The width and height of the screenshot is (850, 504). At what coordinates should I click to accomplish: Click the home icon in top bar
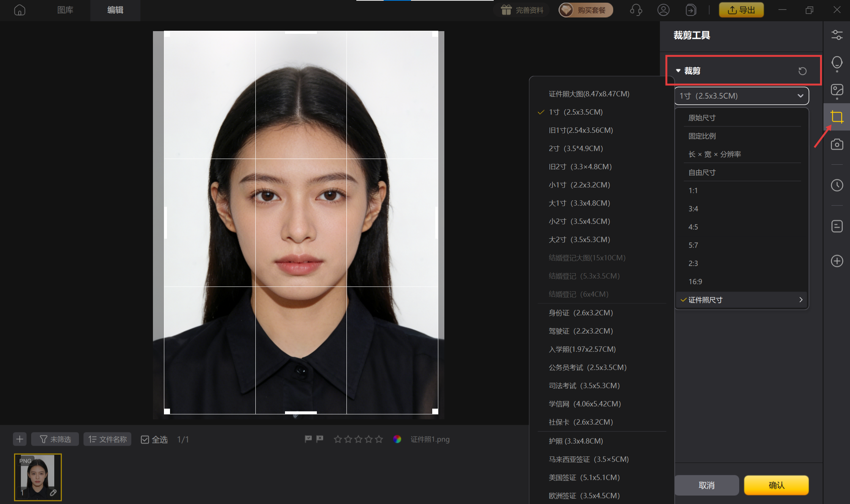pyautogui.click(x=20, y=10)
